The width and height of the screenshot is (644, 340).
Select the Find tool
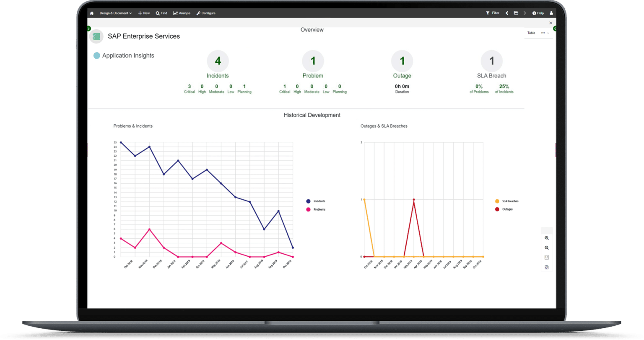point(161,13)
